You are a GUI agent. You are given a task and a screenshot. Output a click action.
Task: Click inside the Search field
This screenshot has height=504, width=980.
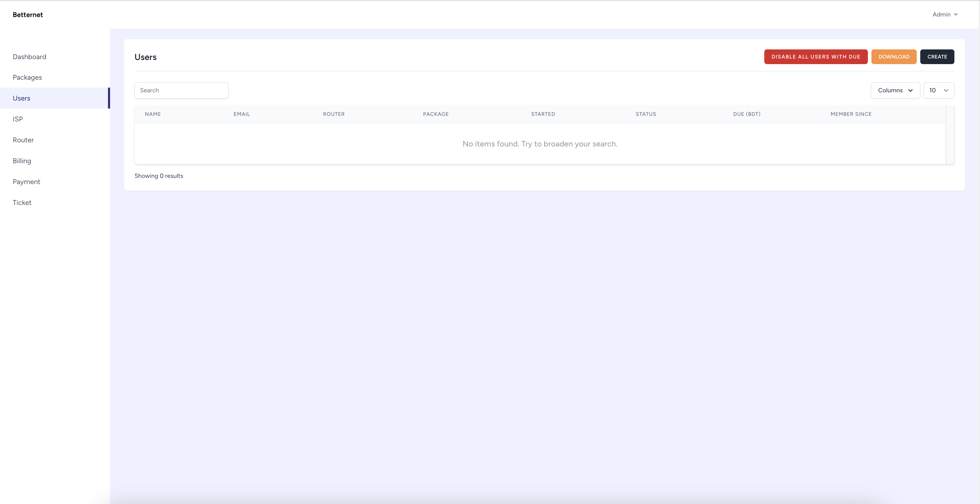coord(181,90)
